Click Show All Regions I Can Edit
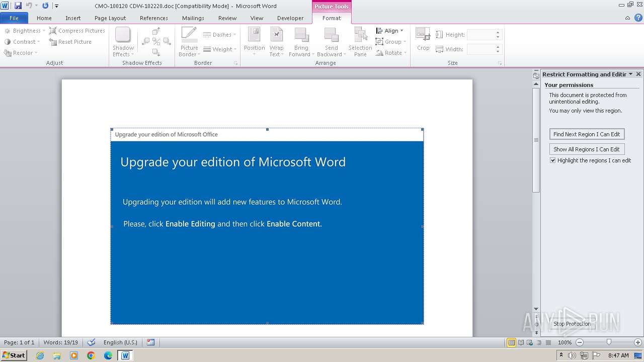Image resolution: width=644 pixels, height=362 pixels. click(x=587, y=149)
